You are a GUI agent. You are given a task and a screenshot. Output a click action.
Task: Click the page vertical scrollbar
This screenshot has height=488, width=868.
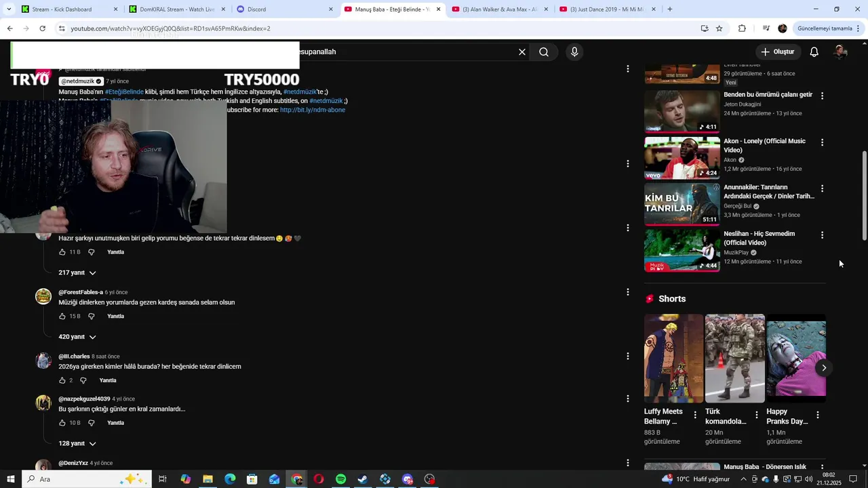(864, 197)
